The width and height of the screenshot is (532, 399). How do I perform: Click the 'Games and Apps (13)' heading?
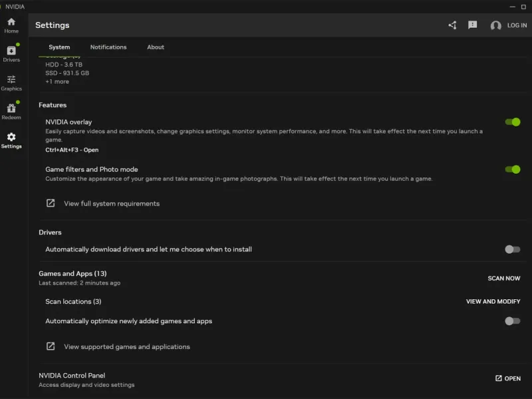point(72,273)
